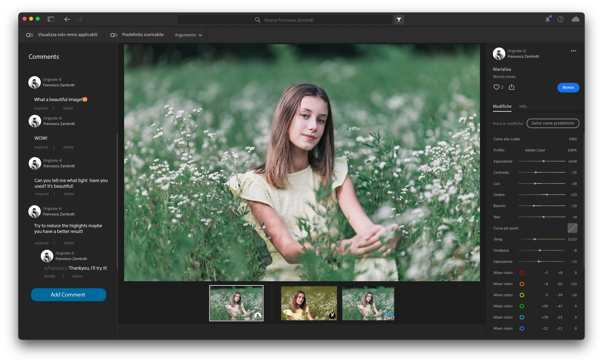Viewport: 603px width, 364px height.
Task: Switch to the Info tab
Action: click(x=523, y=106)
